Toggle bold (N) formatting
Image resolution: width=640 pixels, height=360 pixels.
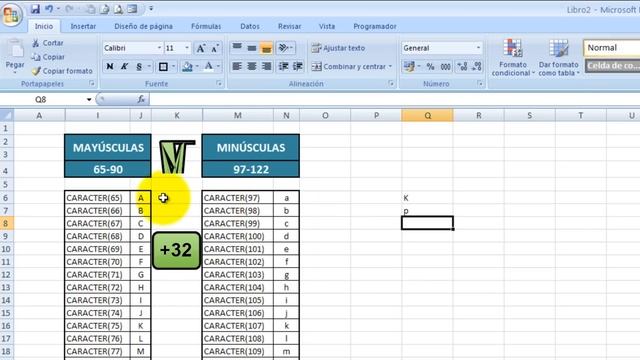tap(110, 66)
